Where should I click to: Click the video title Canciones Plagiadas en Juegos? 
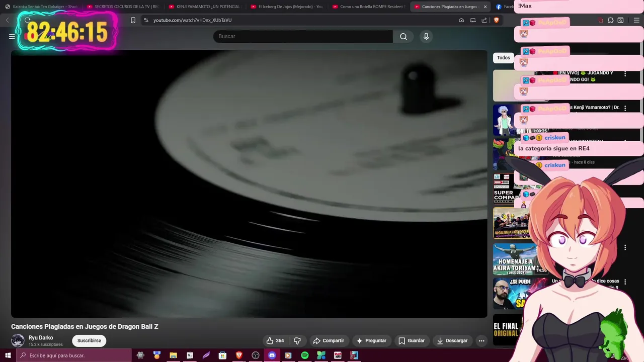(85, 326)
